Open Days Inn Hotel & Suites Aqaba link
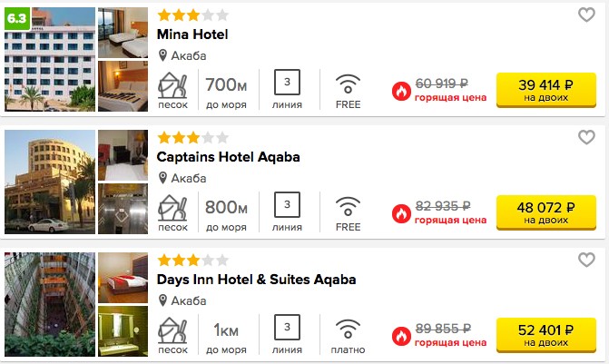Viewport: 609px width, 364px height. [256, 280]
